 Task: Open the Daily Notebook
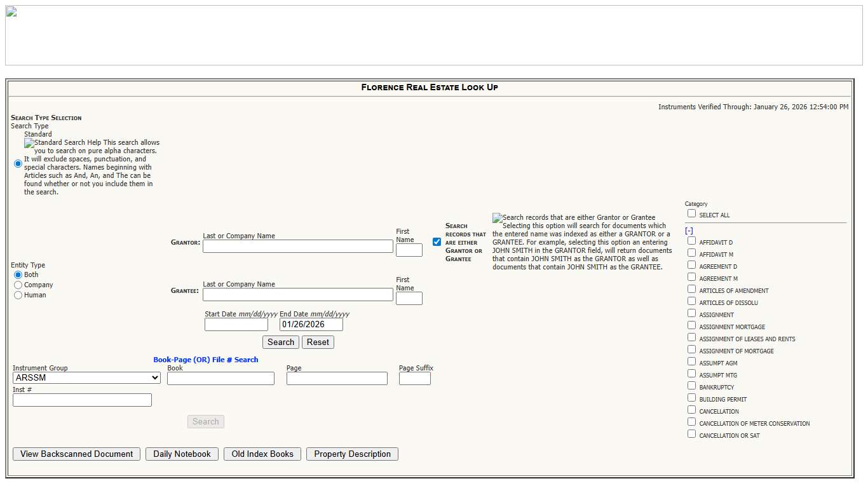pos(182,454)
